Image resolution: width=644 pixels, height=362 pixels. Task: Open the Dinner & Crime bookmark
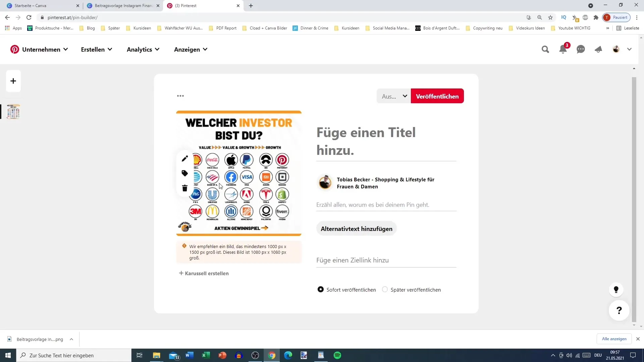click(311, 28)
